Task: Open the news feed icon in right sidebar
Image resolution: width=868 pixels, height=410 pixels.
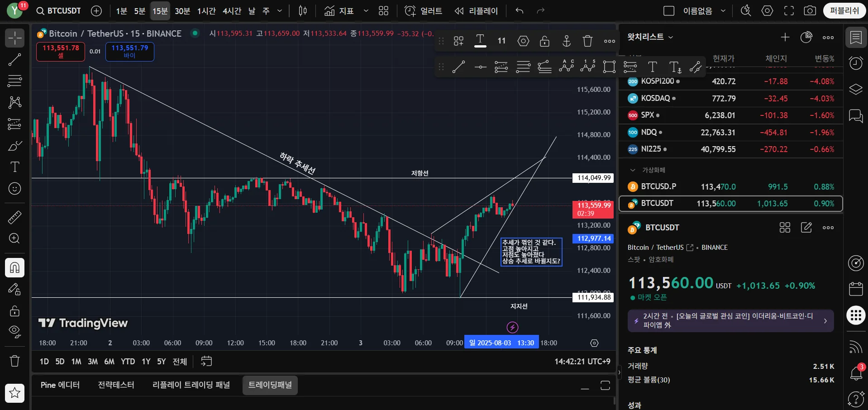Action: (856, 347)
